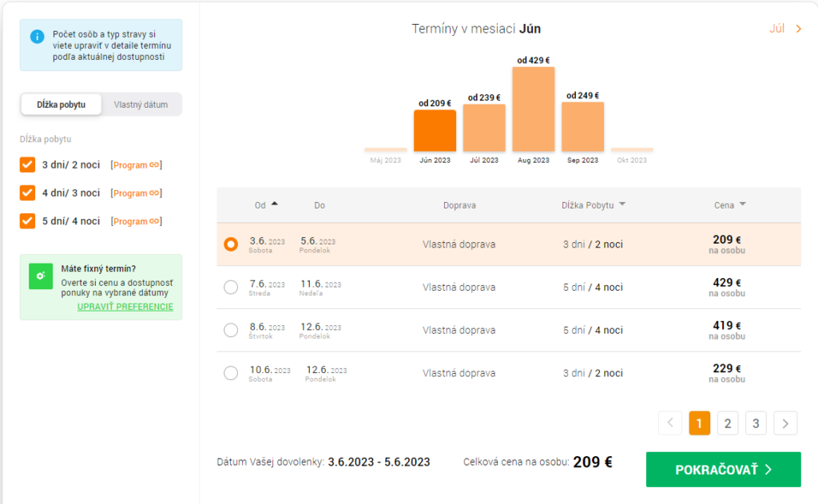Screen dimensions: 818x504
Task: Open Program link icon for 5 dní/ 4 noci
Action: (x=155, y=221)
